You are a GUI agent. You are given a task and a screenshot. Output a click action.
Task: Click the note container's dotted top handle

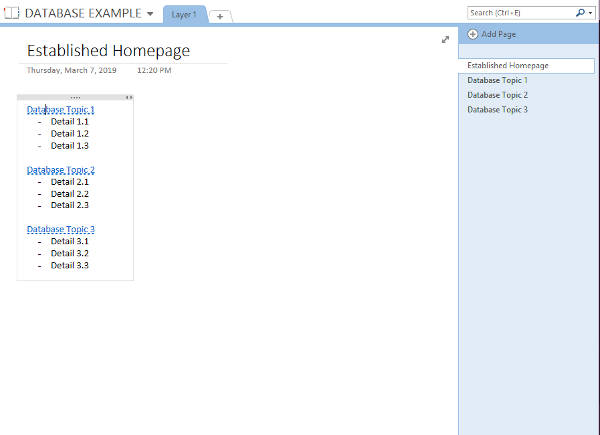[x=75, y=98]
